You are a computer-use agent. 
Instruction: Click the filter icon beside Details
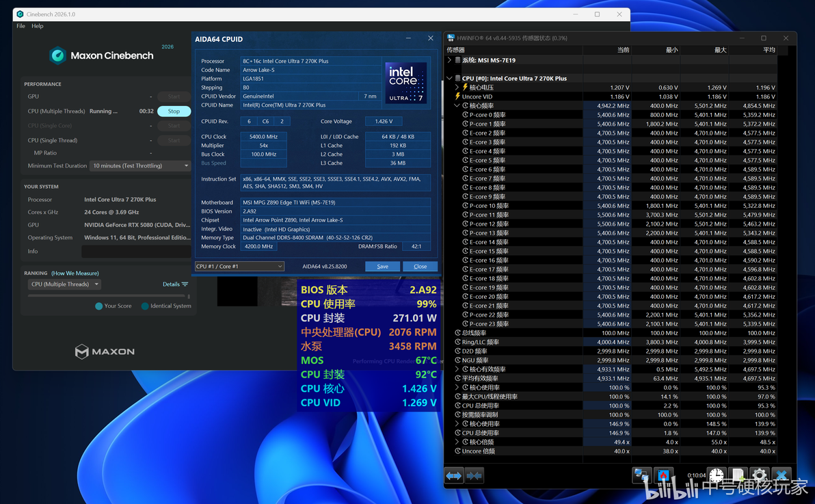(x=185, y=284)
